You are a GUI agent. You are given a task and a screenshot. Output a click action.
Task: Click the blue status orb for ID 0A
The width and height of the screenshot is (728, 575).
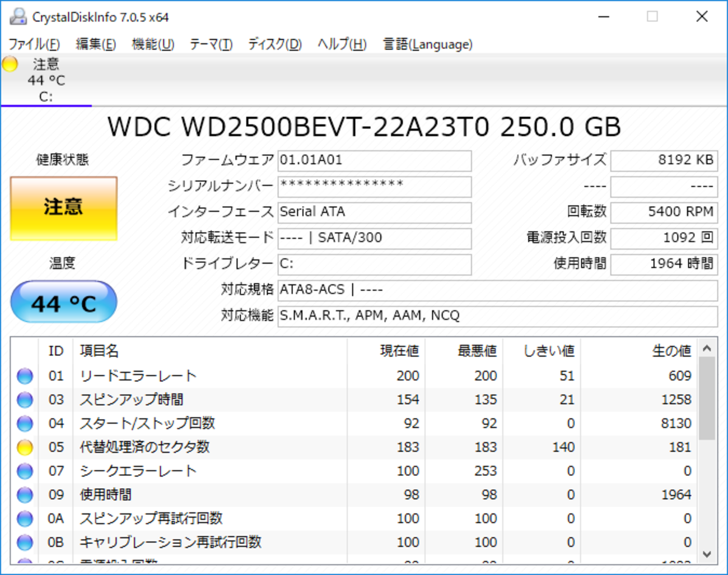tap(25, 519)
